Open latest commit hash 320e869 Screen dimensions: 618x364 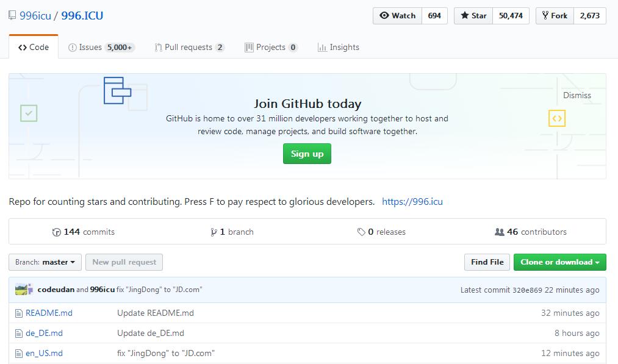527,290
